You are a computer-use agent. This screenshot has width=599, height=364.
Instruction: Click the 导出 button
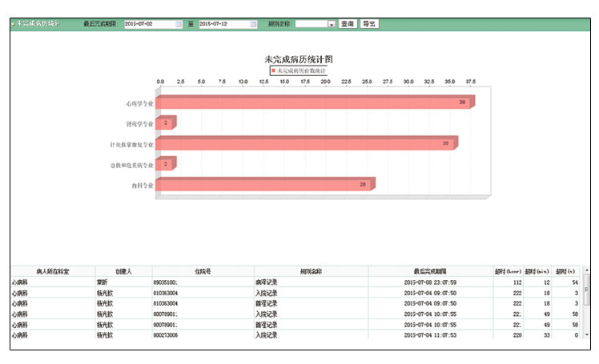(368, 24)
